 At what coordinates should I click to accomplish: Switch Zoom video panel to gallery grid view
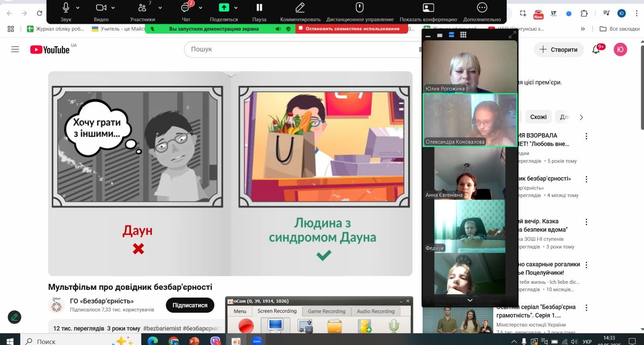[463, 35]
